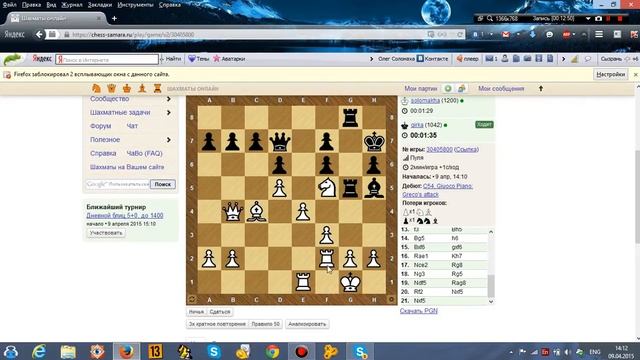Click Мои сообщения in the site header
Image resolution: width=640 pixels, height=360 pixels.
point(501,89)
